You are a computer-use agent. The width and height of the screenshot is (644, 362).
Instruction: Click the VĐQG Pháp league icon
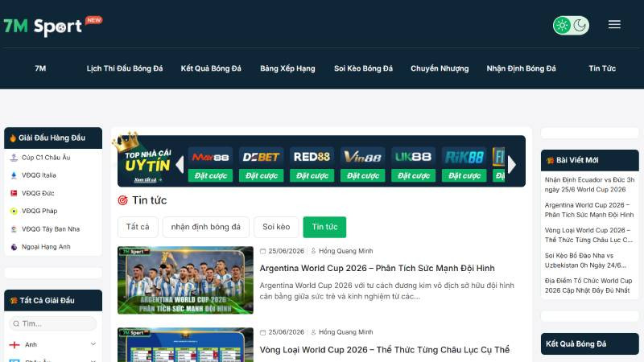click(14, 211)
